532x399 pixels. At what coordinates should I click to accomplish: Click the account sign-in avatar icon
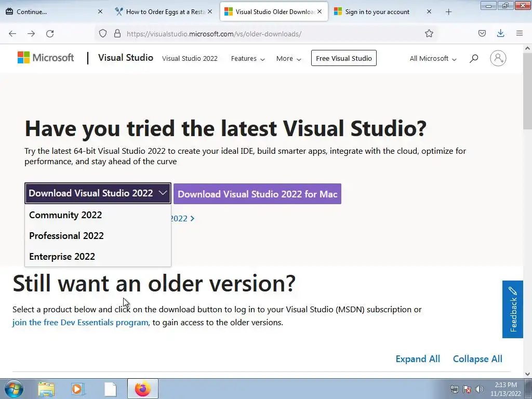click(x=498, y=58)
